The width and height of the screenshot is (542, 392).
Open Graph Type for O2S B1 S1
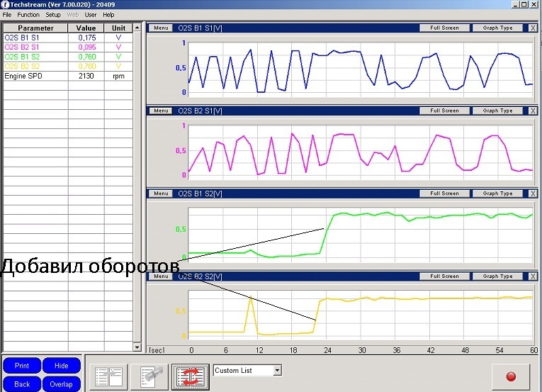pos(497,28)
